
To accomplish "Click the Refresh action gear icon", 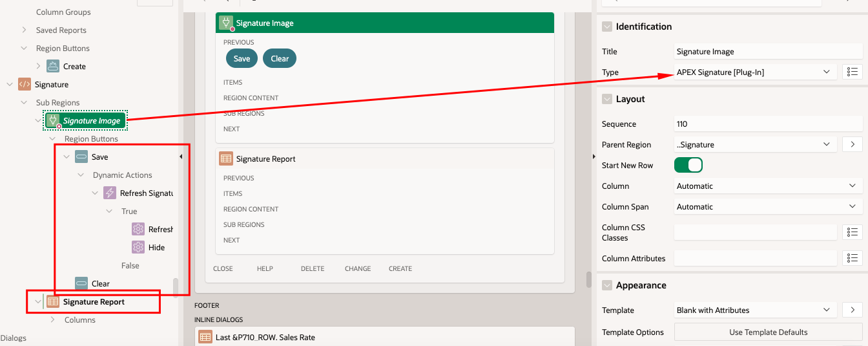I will pyautogui.click(x=138, y=229).
